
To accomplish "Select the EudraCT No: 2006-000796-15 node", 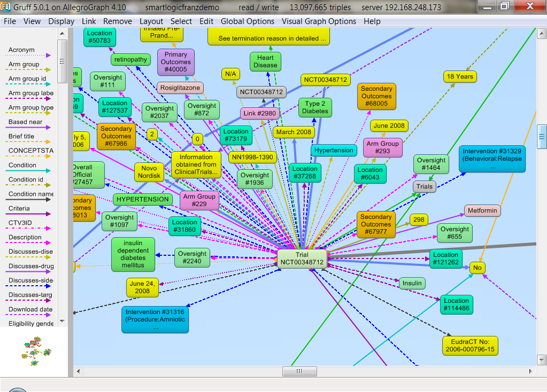I will pos(470,346).
